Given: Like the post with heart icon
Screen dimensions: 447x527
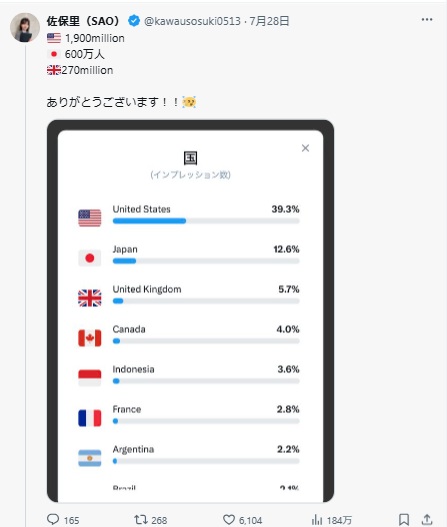Looking at the screenshot, I should click(x=229, y=520).
